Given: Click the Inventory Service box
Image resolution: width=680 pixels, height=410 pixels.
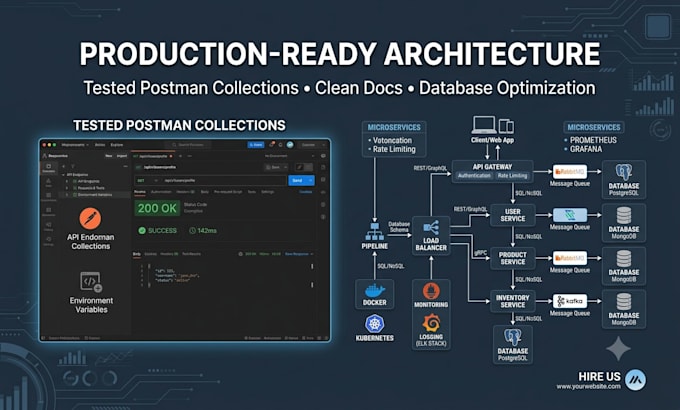Looking at the screenshot, I should point(513,301).
